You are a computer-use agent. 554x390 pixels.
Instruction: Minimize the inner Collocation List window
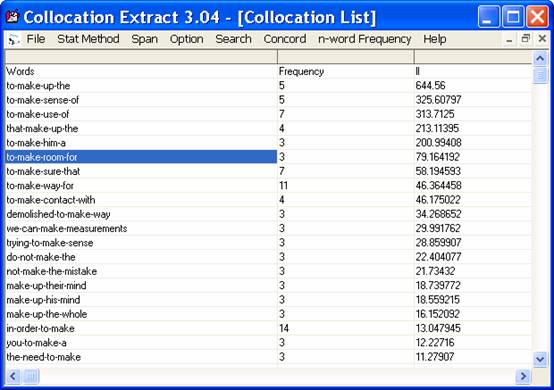tap(509, 39)
